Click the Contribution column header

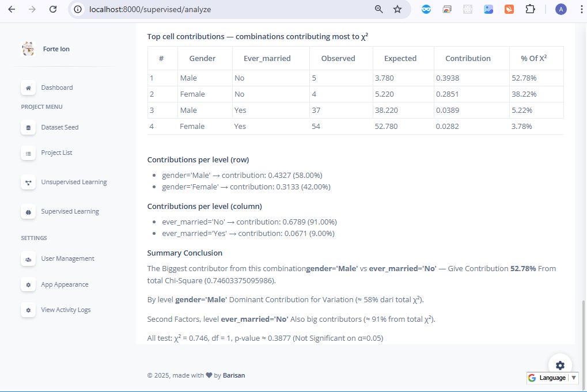coord(468,58)
